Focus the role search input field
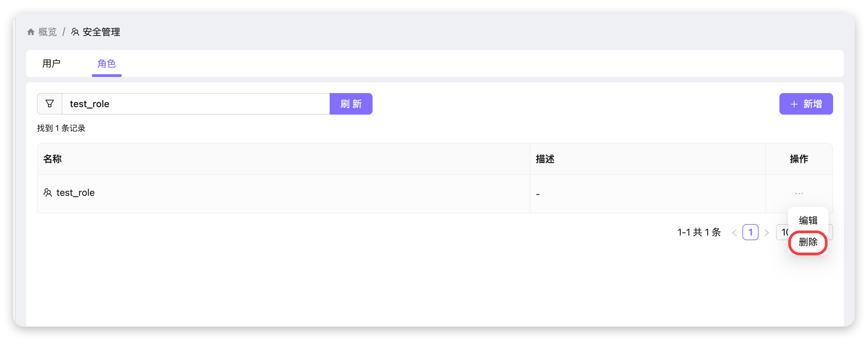Viewport: 868px width, 340px height. pyautogui.click(x=195, y=104)
